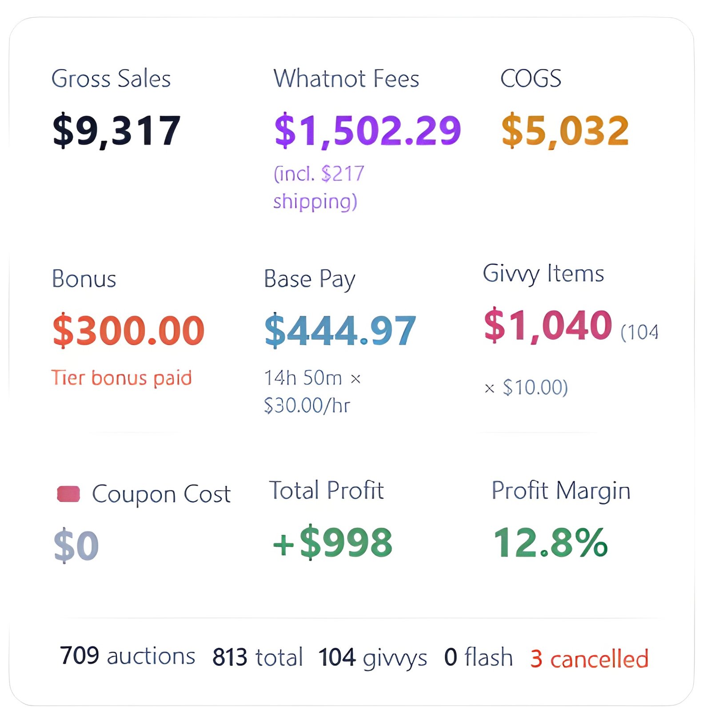Click the shipping note under Whatnot Fees
Screen dimensions: 711x728
[318, 187]
